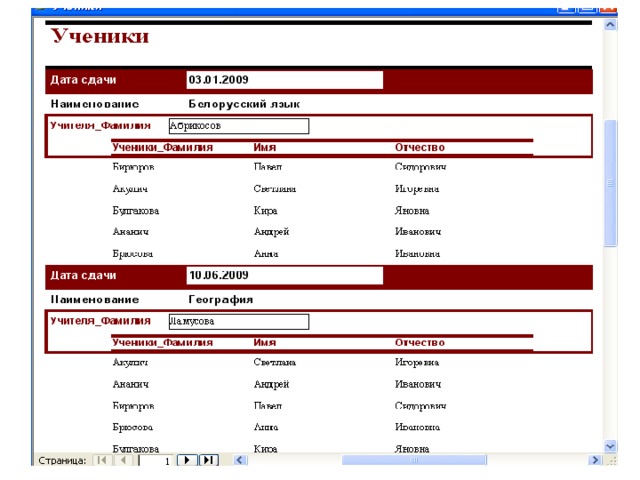
Task: Go to the next report page
Action: tap(187, 460)
